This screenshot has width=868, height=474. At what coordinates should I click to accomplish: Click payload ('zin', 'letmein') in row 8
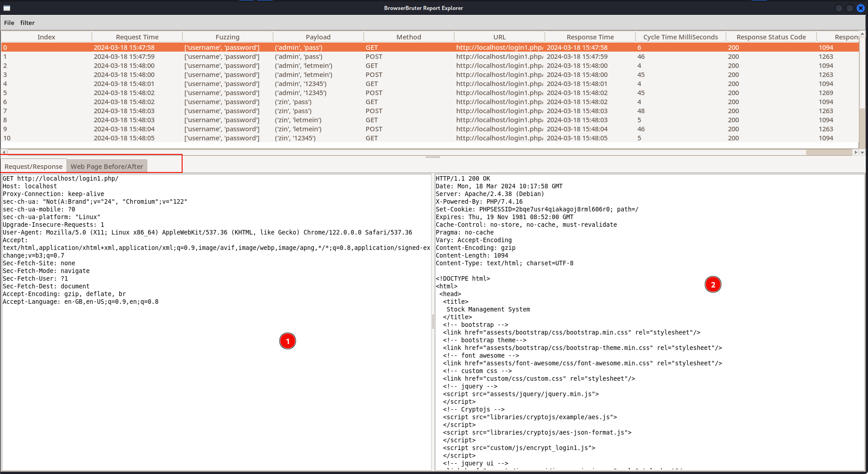click(x=298, y=120)
